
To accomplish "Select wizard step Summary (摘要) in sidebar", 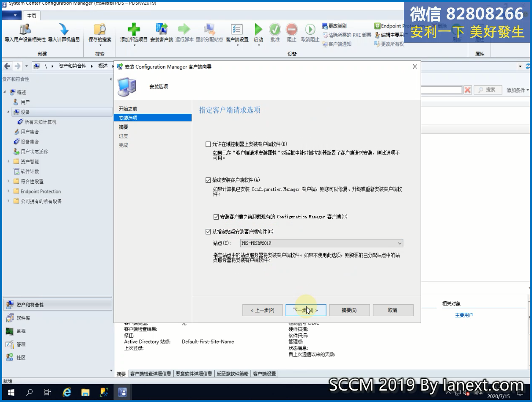I will [x=123, y=127].
